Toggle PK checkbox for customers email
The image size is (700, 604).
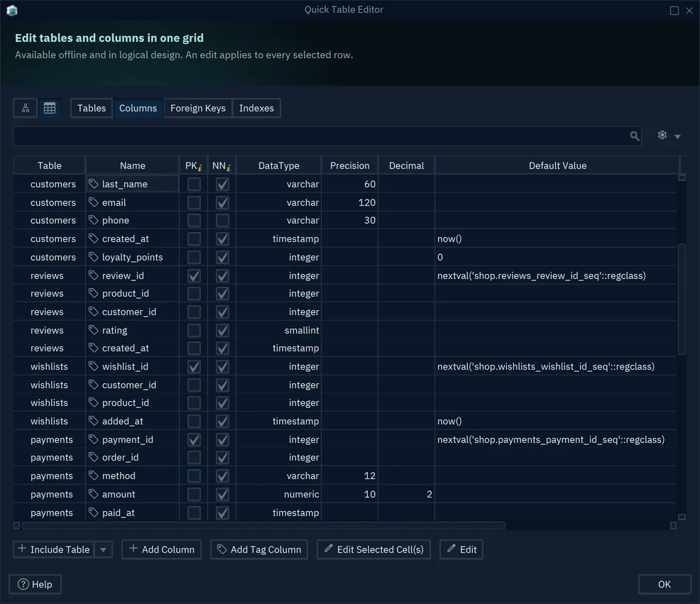click(x=194, y=202)
